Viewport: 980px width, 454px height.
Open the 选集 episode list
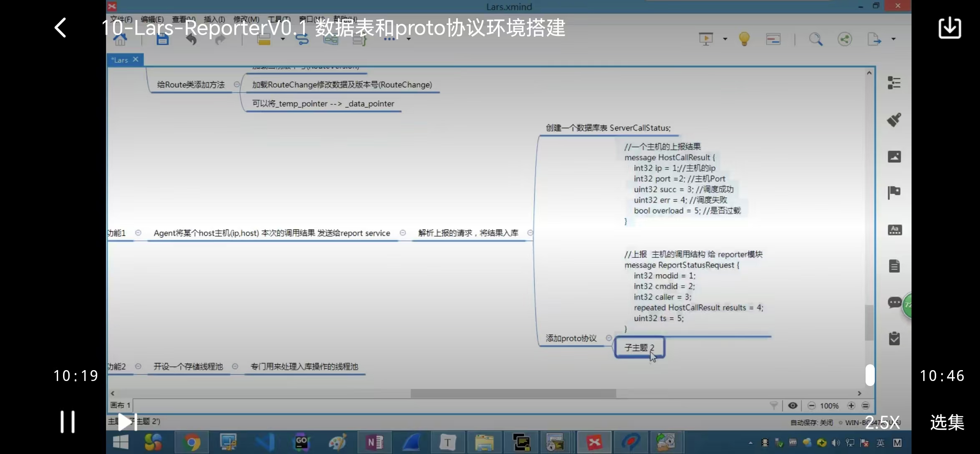click(x=947, y=422)
